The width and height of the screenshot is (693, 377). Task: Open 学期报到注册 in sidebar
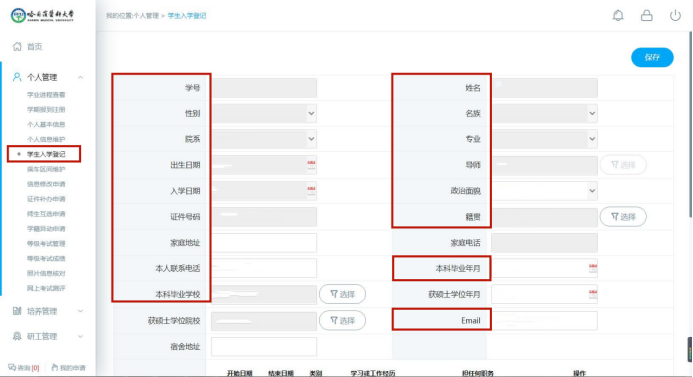46,110
